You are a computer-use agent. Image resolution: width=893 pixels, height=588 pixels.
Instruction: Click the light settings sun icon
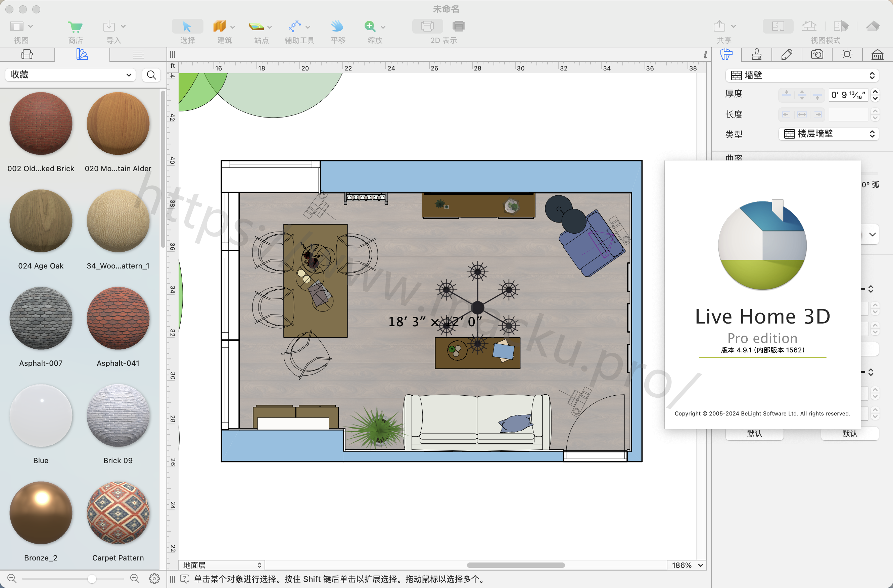point(847,55)
